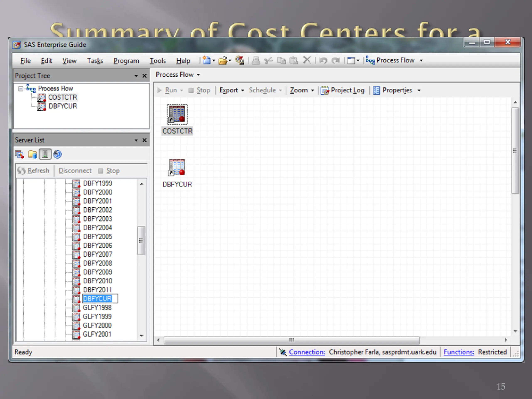Select DBFY1999 in the server list
This screenshot has width=532, height=399.
tap(98, 183)
